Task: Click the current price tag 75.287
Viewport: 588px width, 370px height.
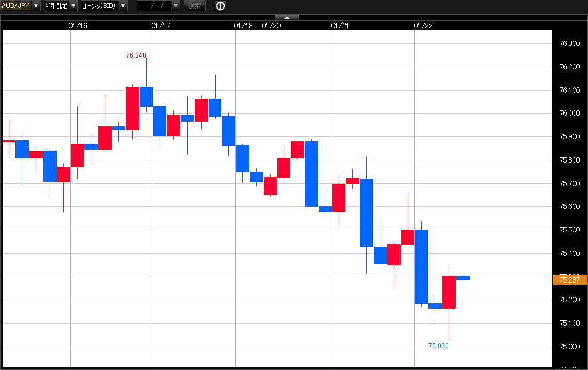Action: coord(570,280)
